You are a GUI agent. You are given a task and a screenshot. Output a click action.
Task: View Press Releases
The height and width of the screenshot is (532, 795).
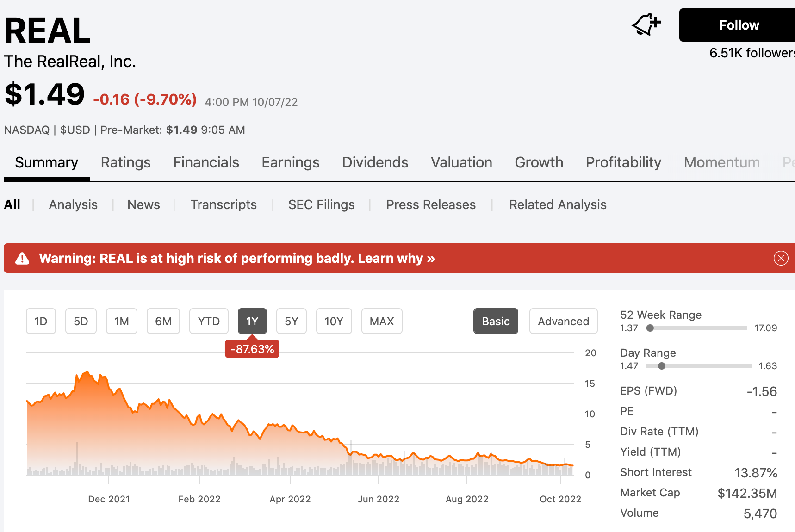click(431, 204)
